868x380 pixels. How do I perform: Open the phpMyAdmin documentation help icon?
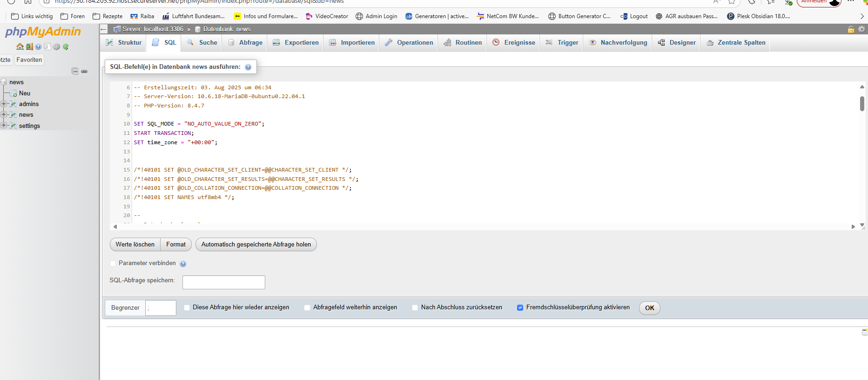click(38, 47)
